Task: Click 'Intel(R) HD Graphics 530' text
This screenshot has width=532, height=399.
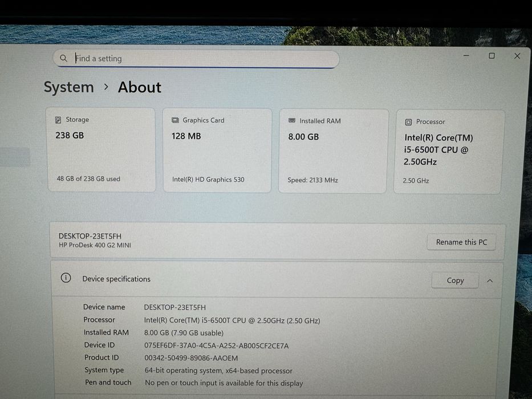Action: click(x=208, y=180)
